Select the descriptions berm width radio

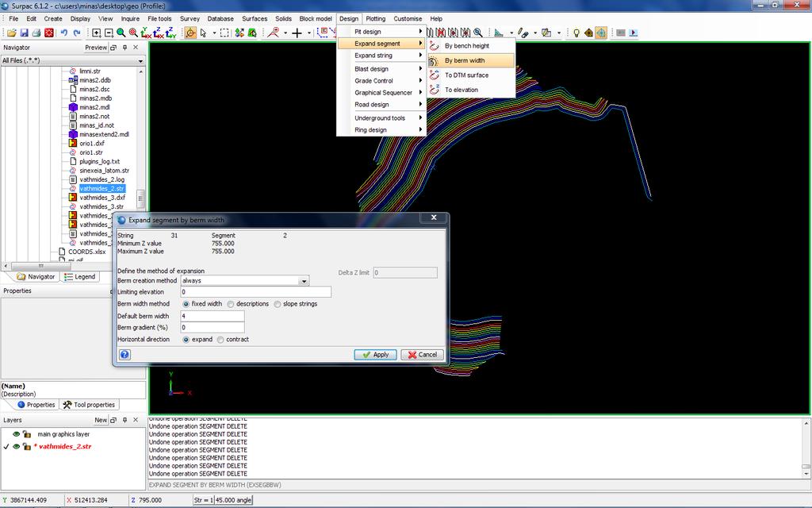click(x=231, y=304)
